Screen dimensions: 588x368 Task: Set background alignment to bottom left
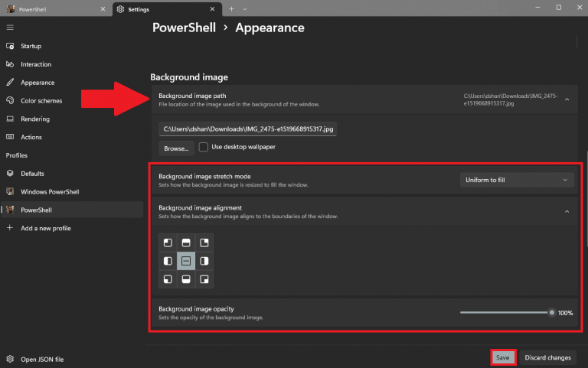point(168,279)
